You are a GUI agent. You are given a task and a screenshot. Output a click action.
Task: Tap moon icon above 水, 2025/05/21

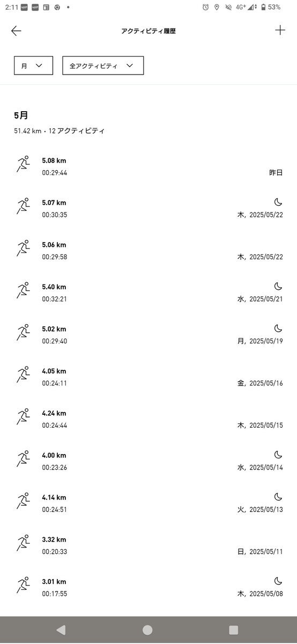[x=278, y=286]
